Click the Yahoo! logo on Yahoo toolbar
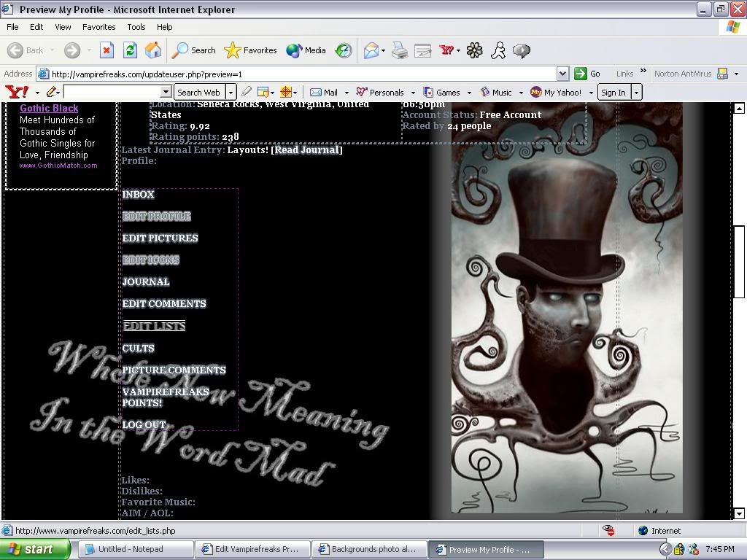 tap(17, 92)
